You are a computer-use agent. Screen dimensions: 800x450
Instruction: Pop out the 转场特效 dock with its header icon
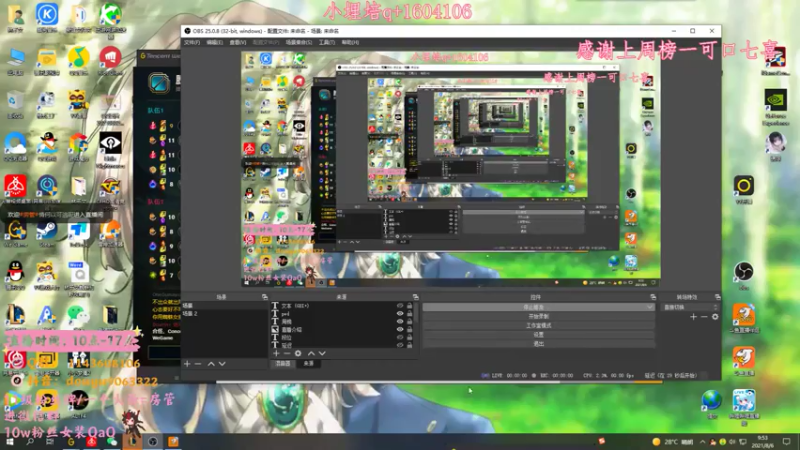[717, 297]
